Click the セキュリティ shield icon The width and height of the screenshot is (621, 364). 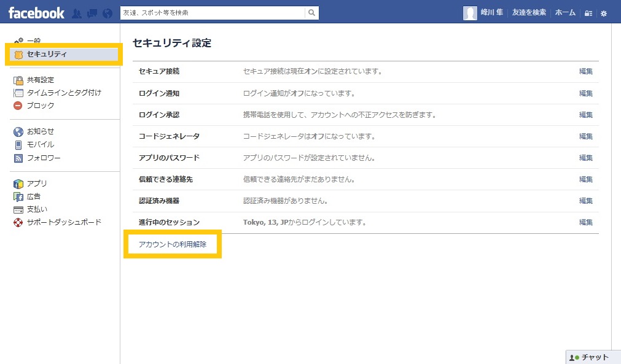coord(18,55)
